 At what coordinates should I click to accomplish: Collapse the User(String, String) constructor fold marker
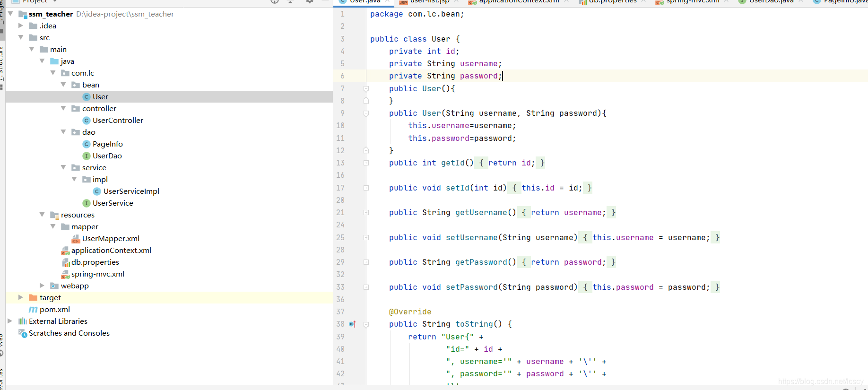pos(366,113)
